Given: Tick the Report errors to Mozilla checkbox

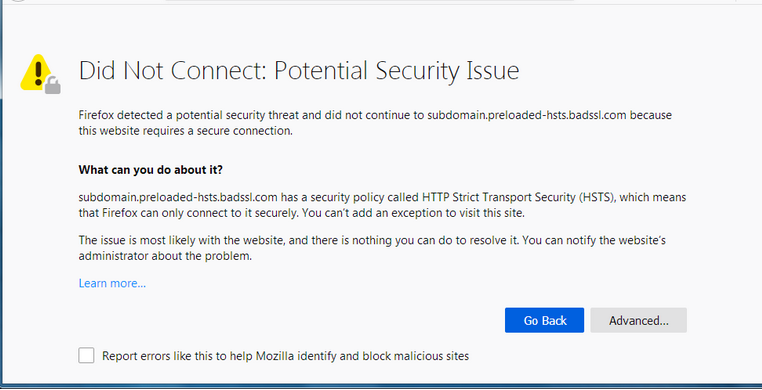Looking at the screenshot, I should click(87, 356).
